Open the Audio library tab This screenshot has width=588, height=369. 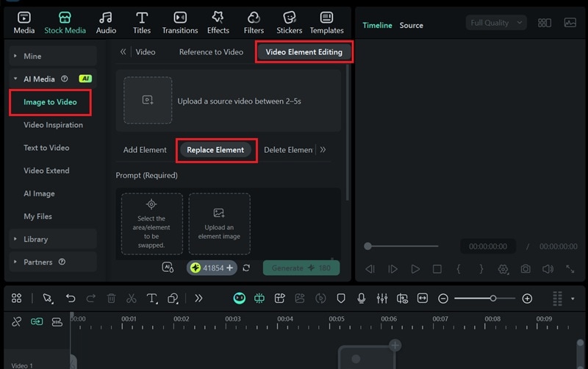click(x=106, y=23)
